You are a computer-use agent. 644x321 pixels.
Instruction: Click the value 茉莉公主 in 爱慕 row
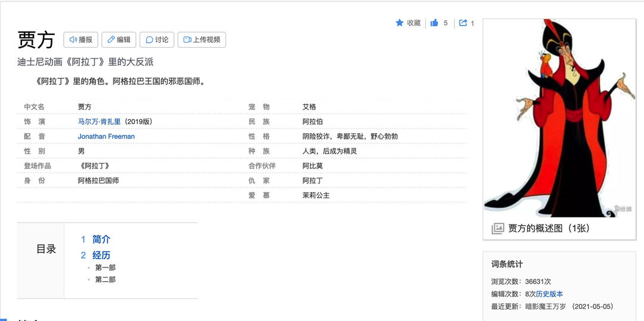(316, 195)
